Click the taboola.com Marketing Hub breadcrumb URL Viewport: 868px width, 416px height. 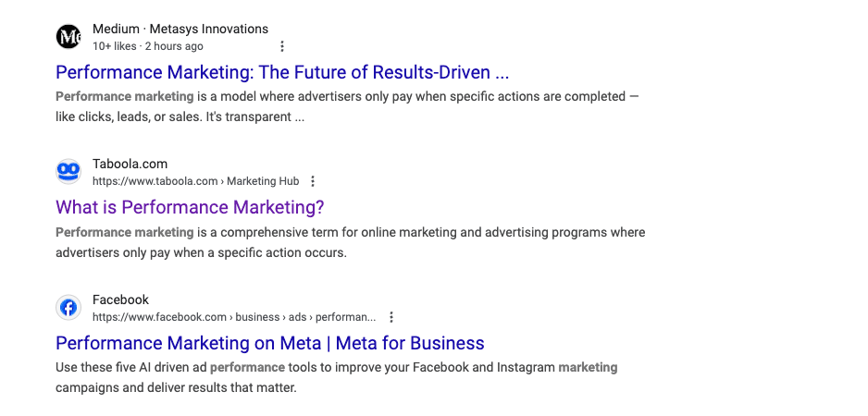[196, 181]
